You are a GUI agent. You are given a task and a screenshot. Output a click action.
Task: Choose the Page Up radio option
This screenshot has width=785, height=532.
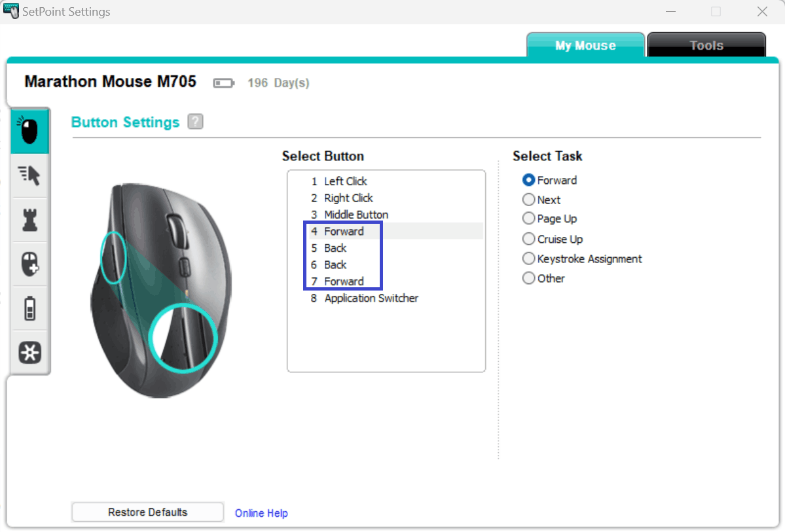coord(528,219)
